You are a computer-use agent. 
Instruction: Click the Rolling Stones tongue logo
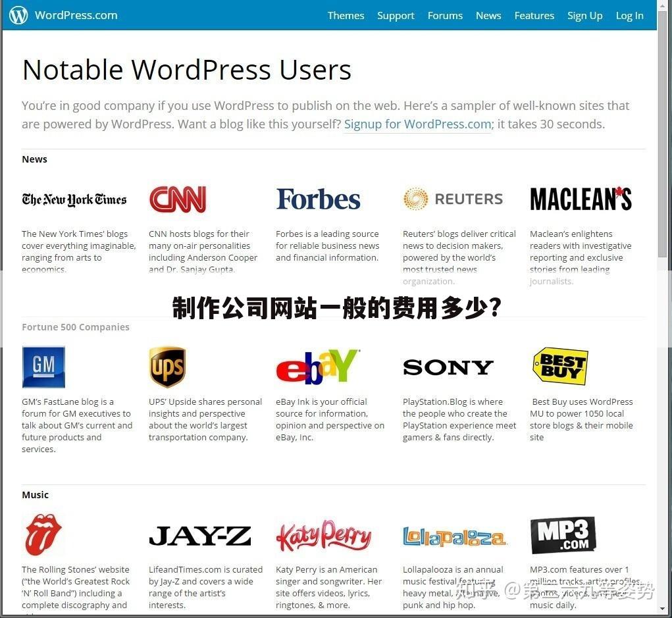pos(43,534)
